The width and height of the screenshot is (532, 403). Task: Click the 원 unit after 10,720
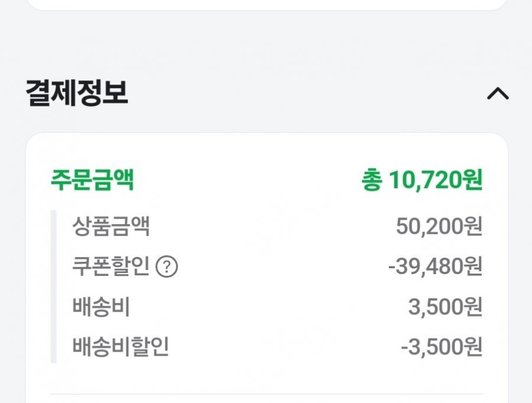473,180
